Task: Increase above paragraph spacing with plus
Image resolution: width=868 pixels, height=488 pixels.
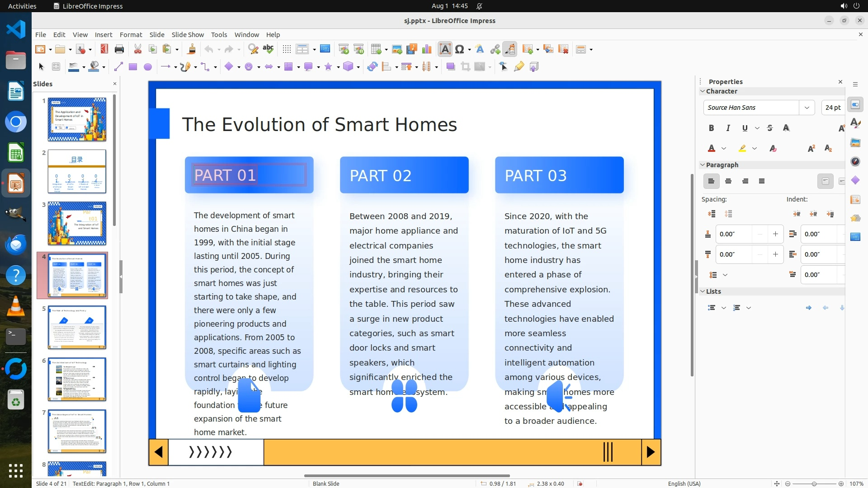Action: point(775,234)
